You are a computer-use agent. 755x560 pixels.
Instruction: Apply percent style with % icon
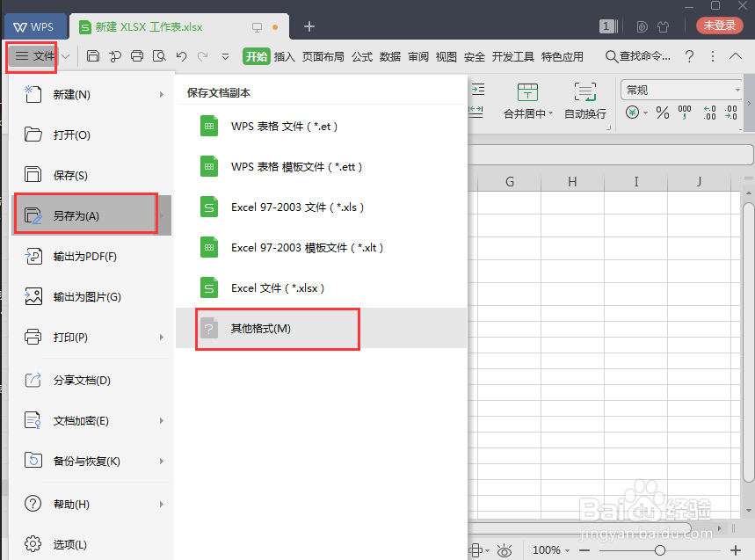tap(663, 113)
